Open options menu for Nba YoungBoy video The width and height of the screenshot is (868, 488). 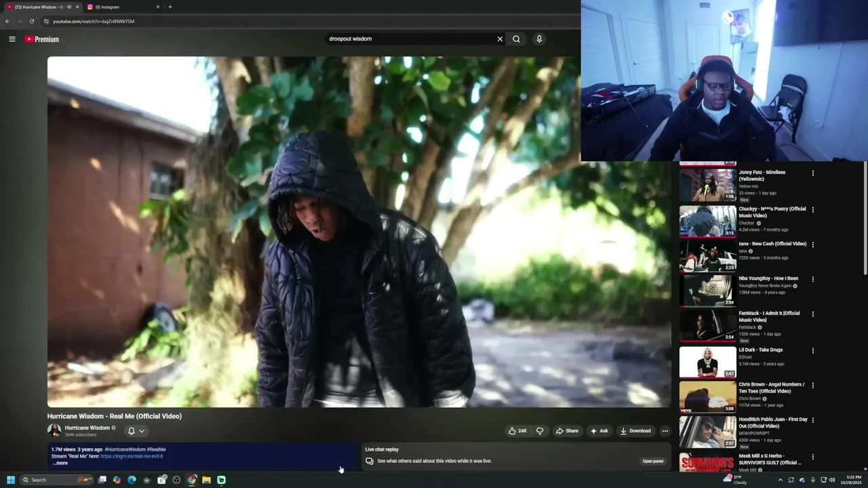[x=813, y=279]
